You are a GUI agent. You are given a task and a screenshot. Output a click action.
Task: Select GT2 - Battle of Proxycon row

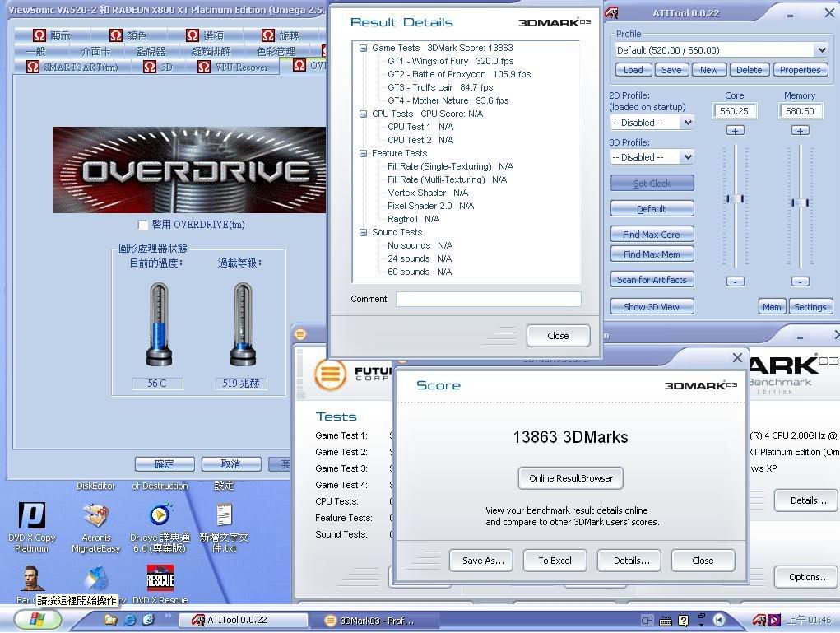tap(459, 74)
